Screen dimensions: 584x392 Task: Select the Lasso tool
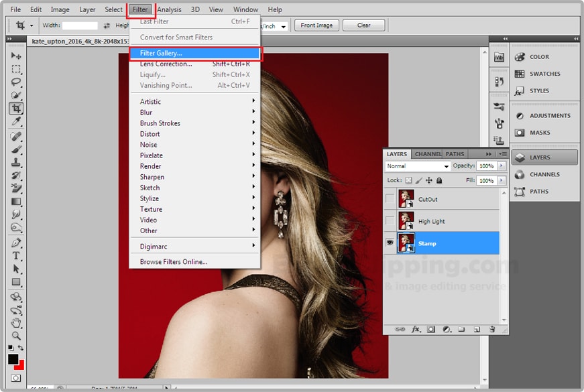pos(16,82)
